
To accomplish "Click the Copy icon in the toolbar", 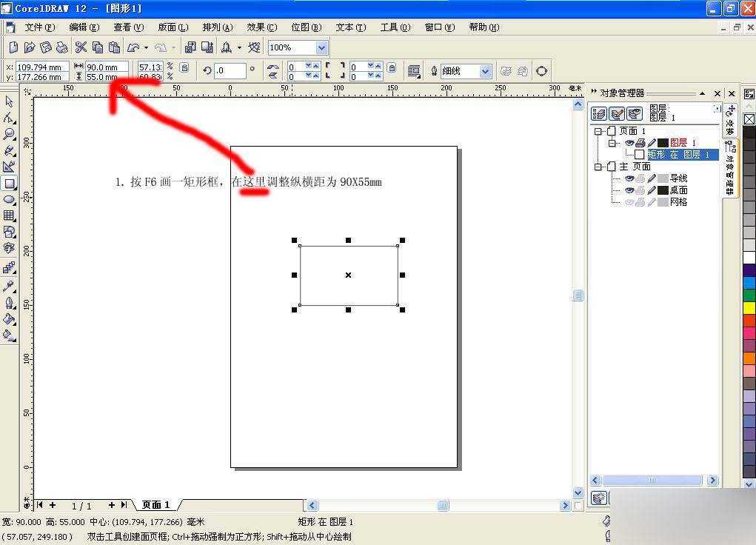I will tap(98, 47).
